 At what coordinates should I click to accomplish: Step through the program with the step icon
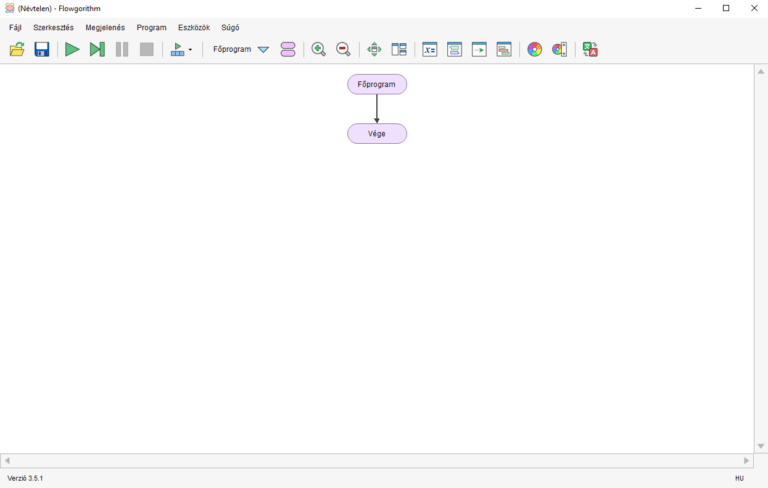coord(97,49)
